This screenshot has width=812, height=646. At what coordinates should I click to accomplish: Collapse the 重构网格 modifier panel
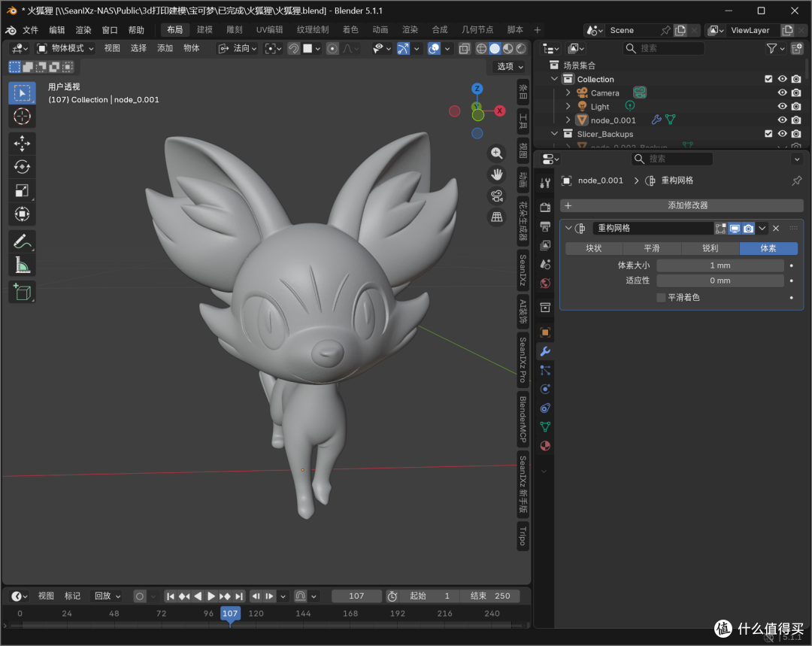coord(568,228)
